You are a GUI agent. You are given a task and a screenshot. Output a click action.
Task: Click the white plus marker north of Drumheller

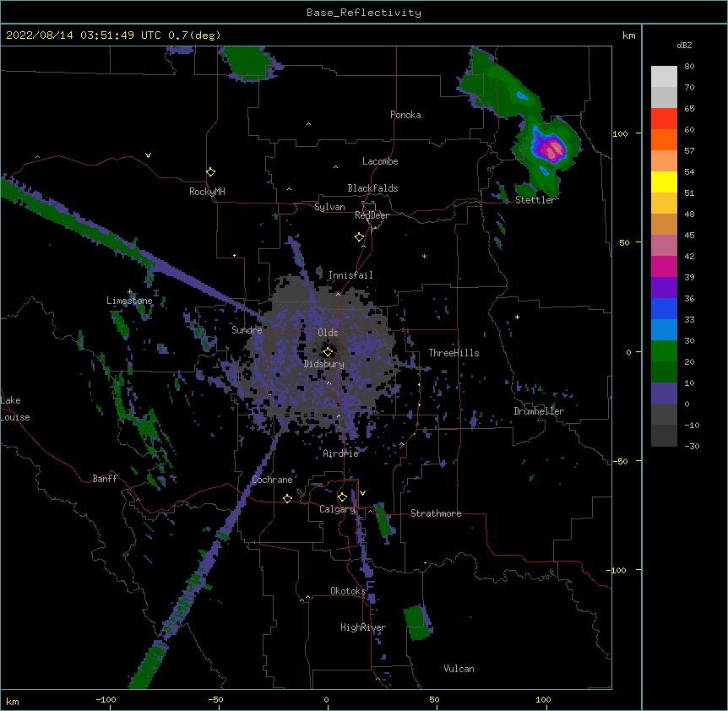[x=517, y=317]
